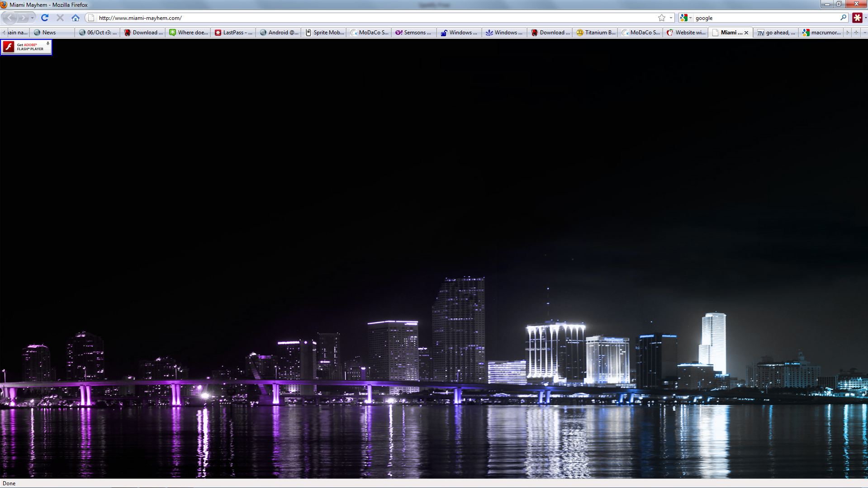This screenshot has width=868, height=488.
Task: Open the Windows tab with blue flower icon
Action: coord(505,33)
